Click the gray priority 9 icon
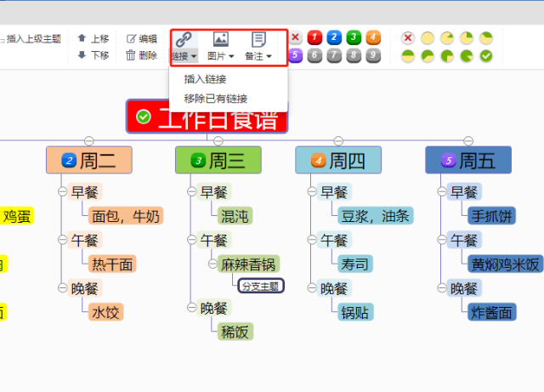Screen dimensions: 544x392 pyautogui.click(x=373, y=55)
